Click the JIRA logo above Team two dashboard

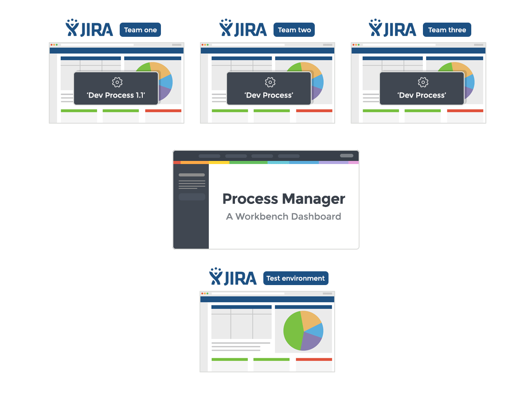tap(244, 28)
